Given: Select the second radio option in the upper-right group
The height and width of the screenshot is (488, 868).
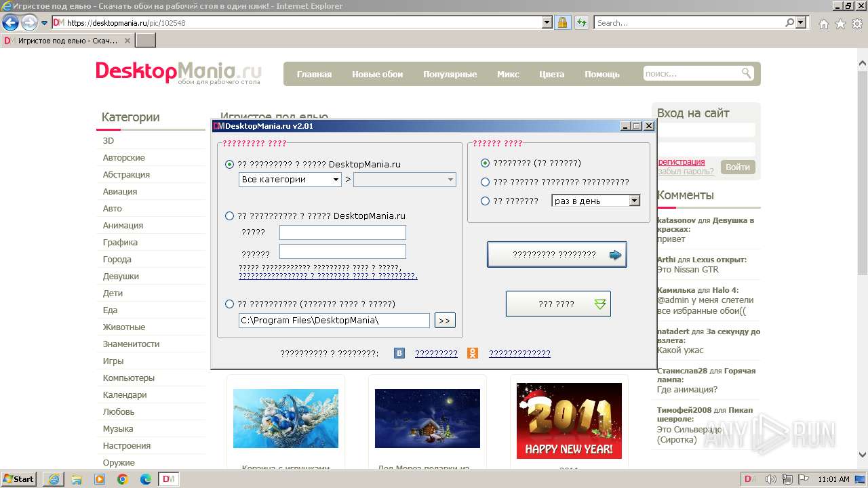Looking at the screenshot, I should coord(485,182).
